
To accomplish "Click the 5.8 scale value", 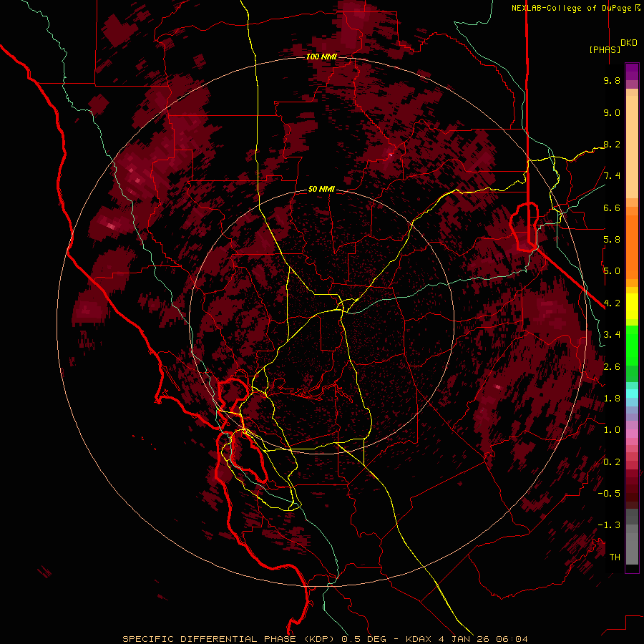I will tap(612, 239).
